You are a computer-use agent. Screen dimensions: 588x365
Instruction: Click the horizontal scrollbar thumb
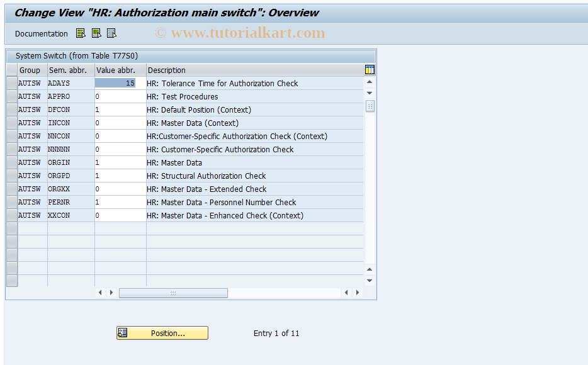(x=173, y=293)
